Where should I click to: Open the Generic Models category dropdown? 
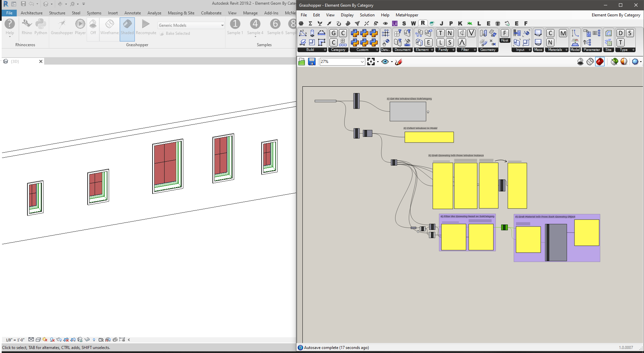(x=222, y=25)
